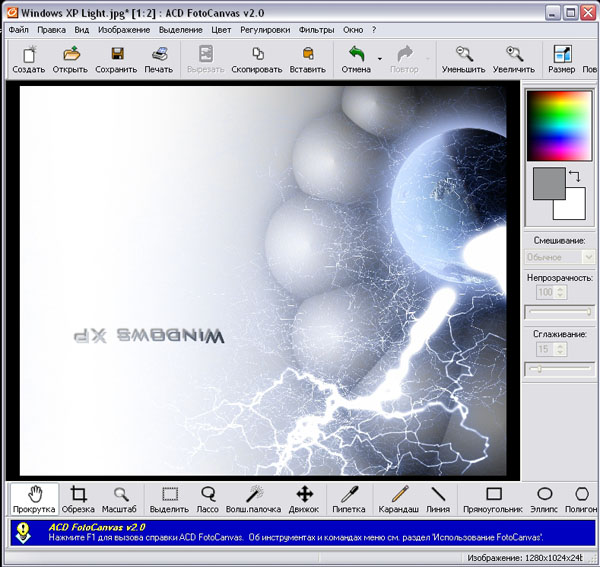The image size is (600, 567).
Task: Open the Вид menu
Action: pyautogui.click(x=82, y=30)
